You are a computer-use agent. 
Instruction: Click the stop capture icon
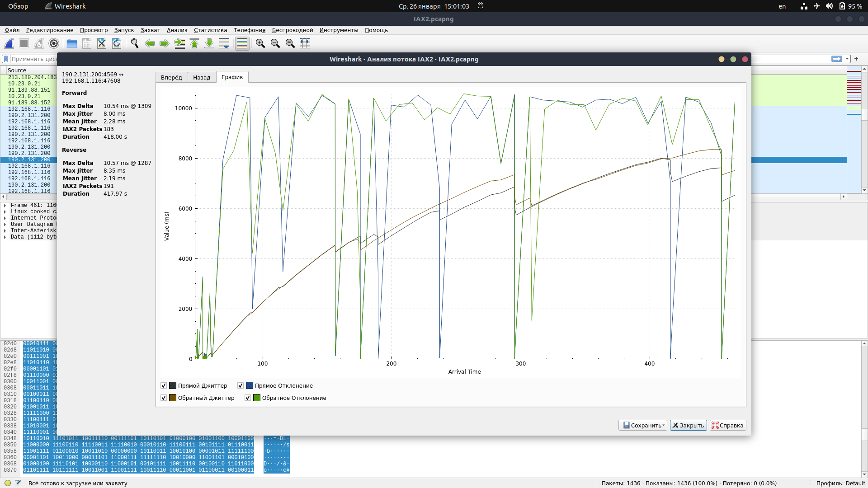(x=24, y=43)
